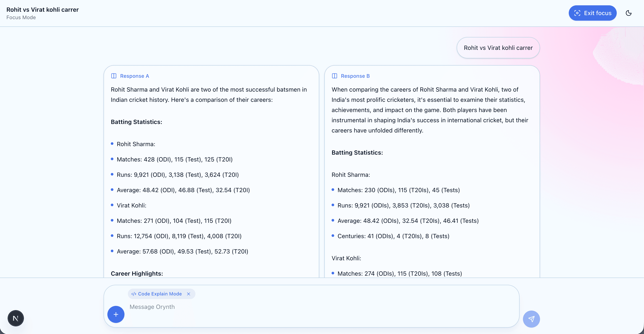644x334 pixels.
Task: Open the attachment plus button
Action: pyautogui.click(x=116, y=314)
